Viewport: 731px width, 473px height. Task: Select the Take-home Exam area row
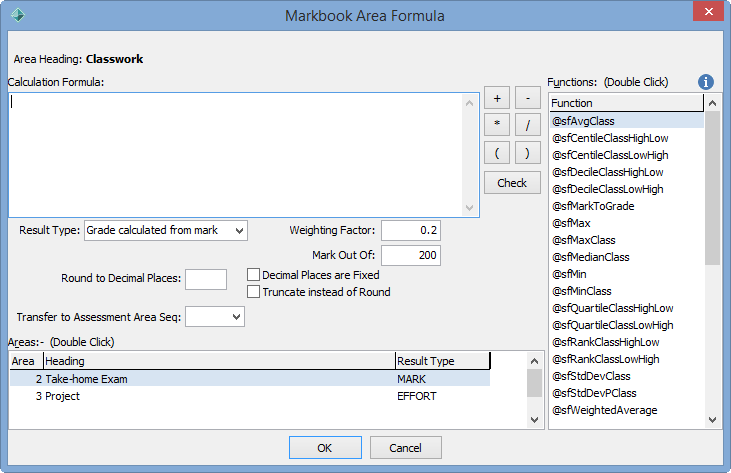pyautogui.click(x=250, y=379)
